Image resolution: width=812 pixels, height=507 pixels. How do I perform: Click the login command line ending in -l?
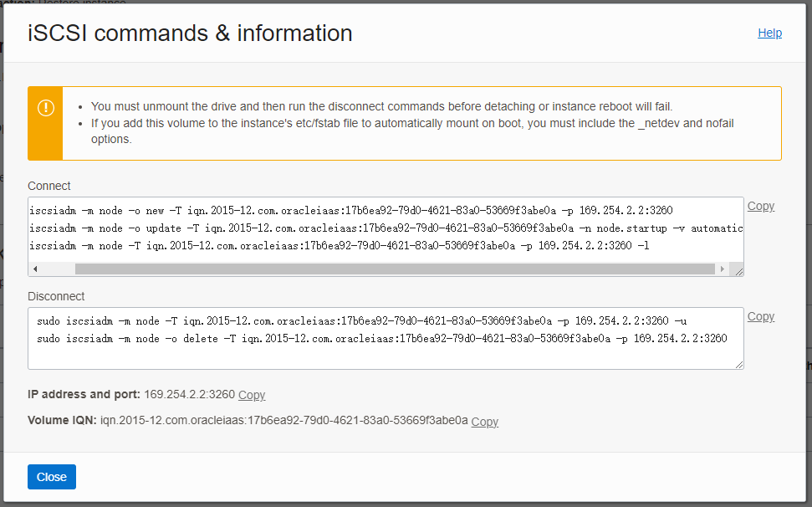tap(339, 246)
